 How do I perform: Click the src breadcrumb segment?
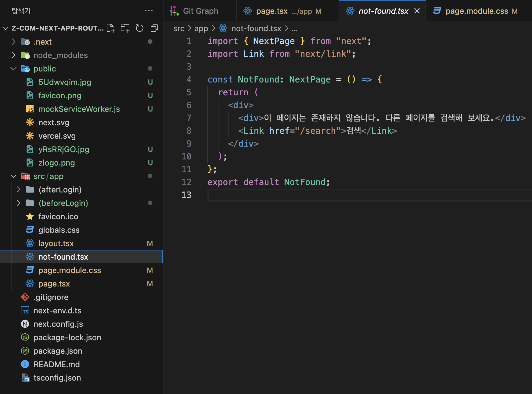tap(179, 28)
